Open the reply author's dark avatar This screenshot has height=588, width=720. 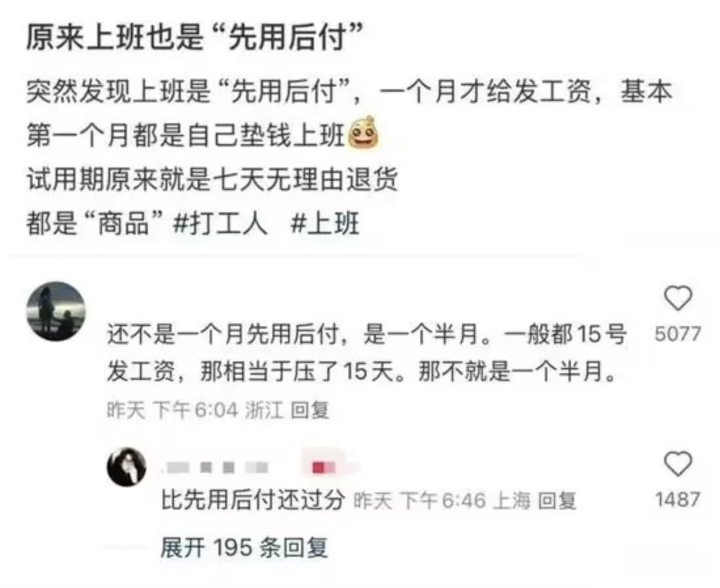click(x=127, y=467)
